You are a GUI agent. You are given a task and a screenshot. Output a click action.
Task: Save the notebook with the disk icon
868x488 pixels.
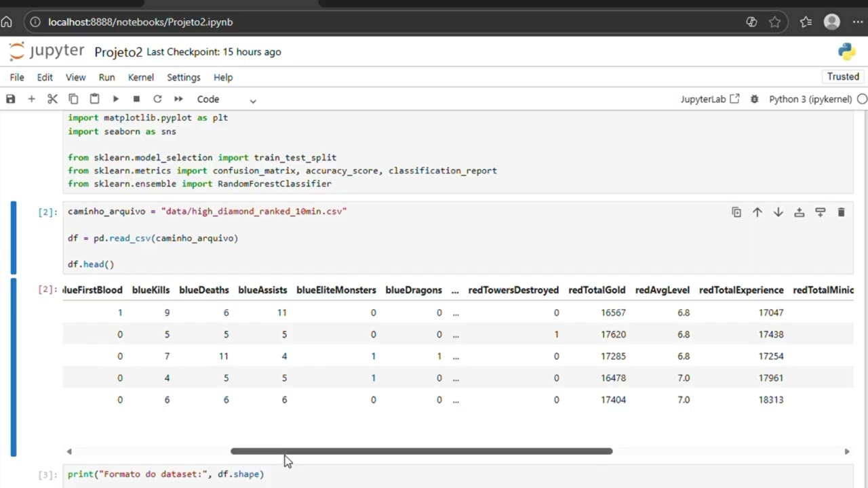(10, 99)
